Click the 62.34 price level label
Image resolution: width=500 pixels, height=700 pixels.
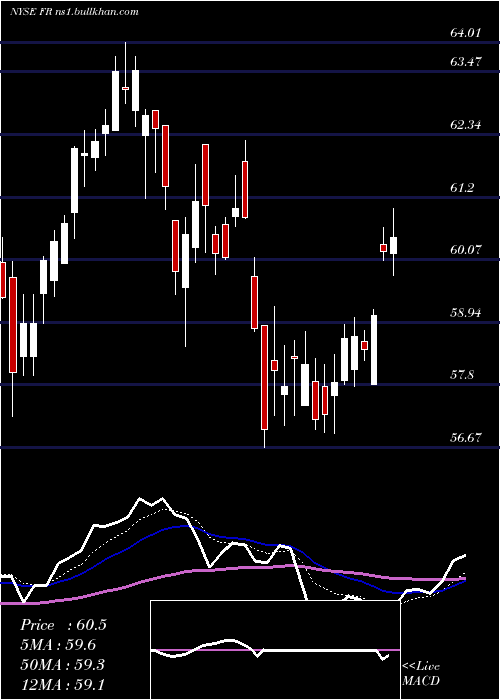point(466,124)
